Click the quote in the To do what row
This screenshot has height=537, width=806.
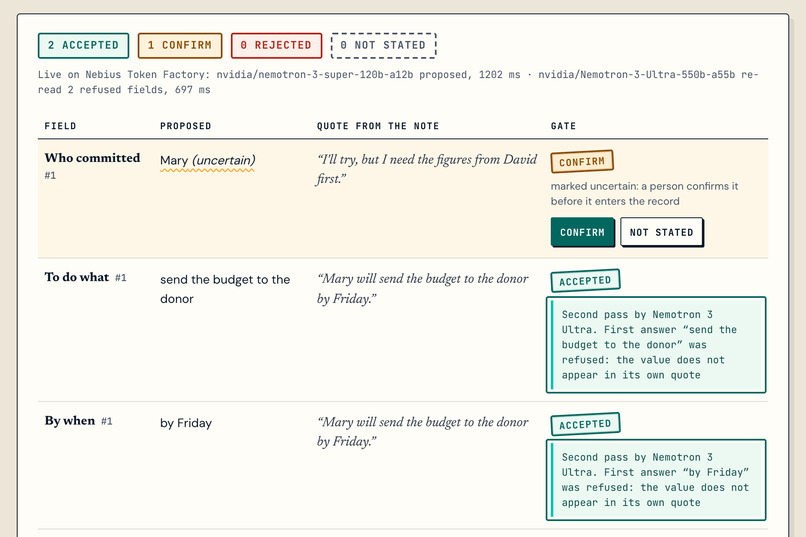click(x=423, y=288)
